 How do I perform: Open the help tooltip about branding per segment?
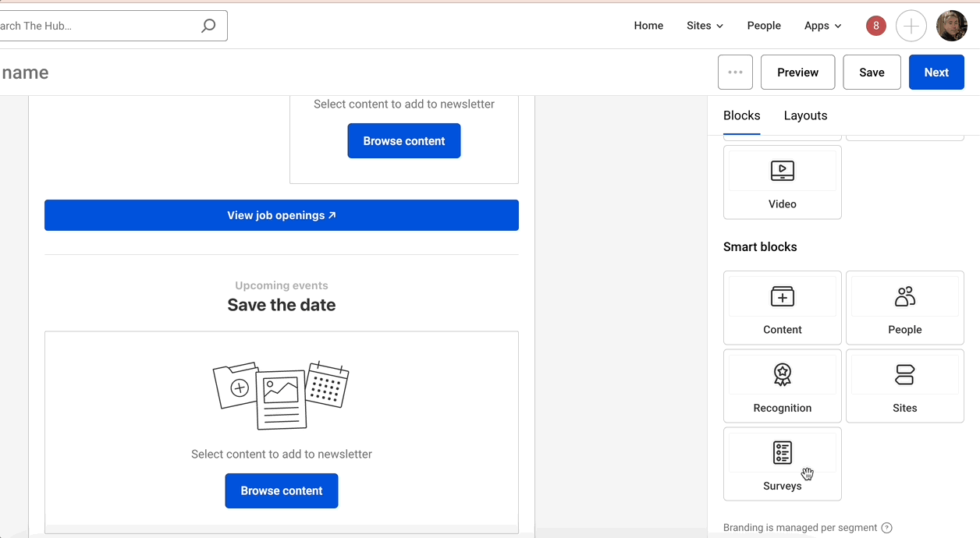point(887,527)
